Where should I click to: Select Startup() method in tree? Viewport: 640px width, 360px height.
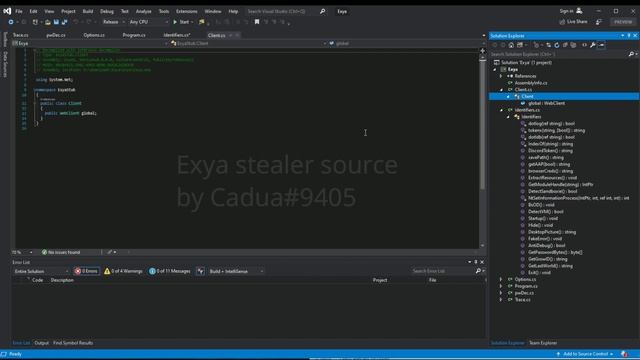[543, 218]
